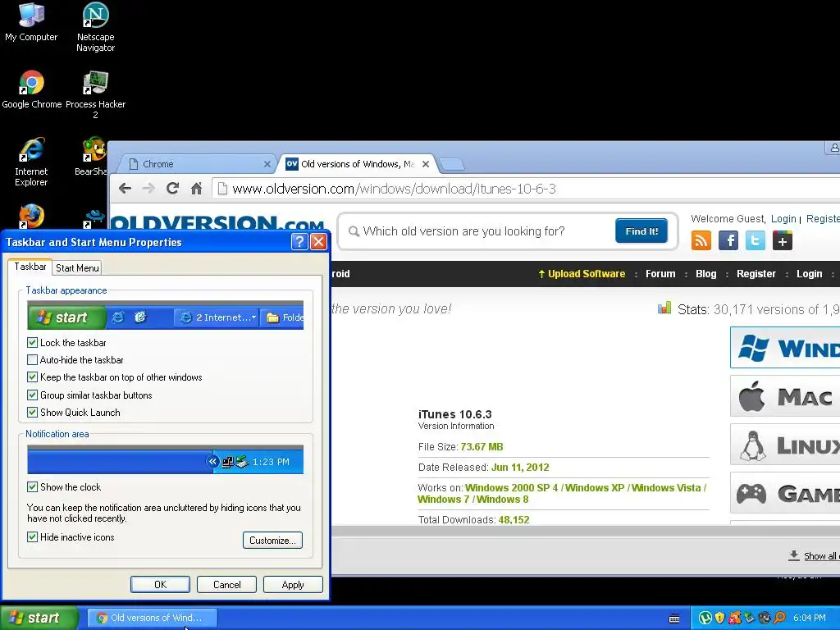Open the uTorrent tray icon
840x630 pixels.
click(x=705, y=618)
